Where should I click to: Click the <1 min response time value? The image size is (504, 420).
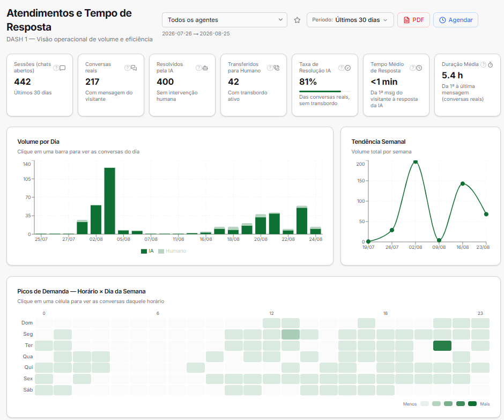click(384, 82)
